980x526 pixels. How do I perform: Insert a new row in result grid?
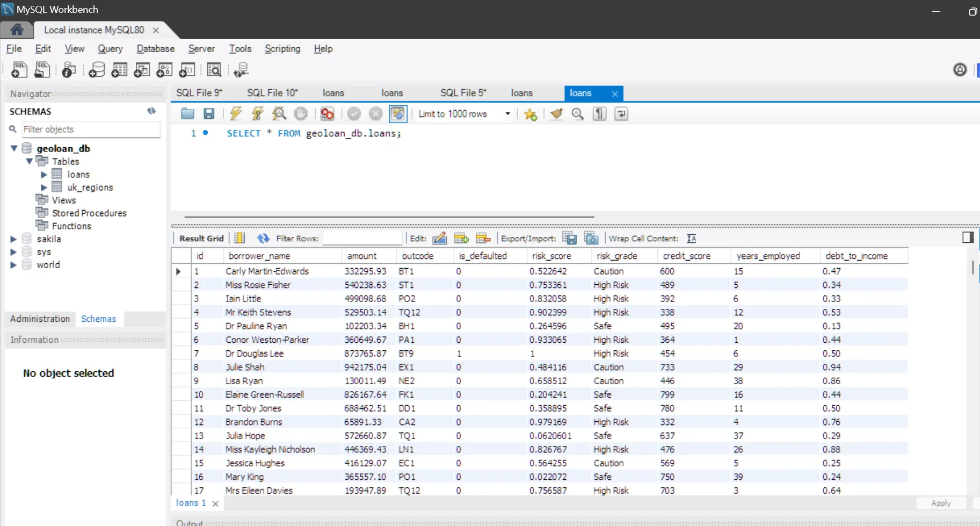click(x=461, y=238)
